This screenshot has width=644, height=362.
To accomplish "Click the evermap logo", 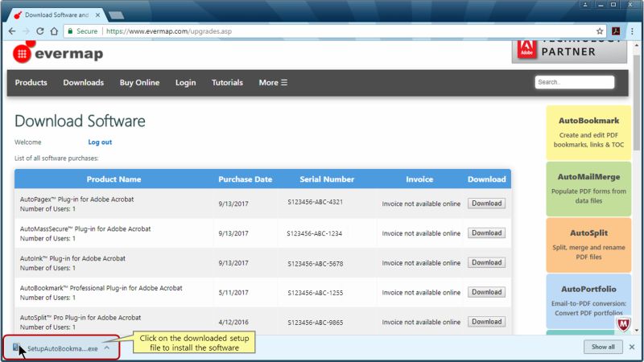I will tap(58, 52).
